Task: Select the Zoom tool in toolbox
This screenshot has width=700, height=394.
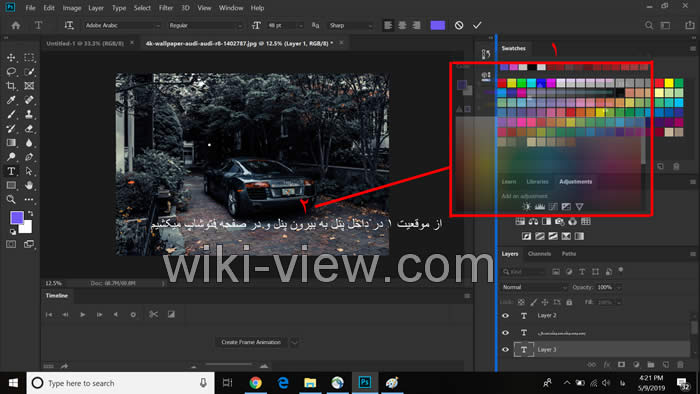Action: tap(11, 199)
